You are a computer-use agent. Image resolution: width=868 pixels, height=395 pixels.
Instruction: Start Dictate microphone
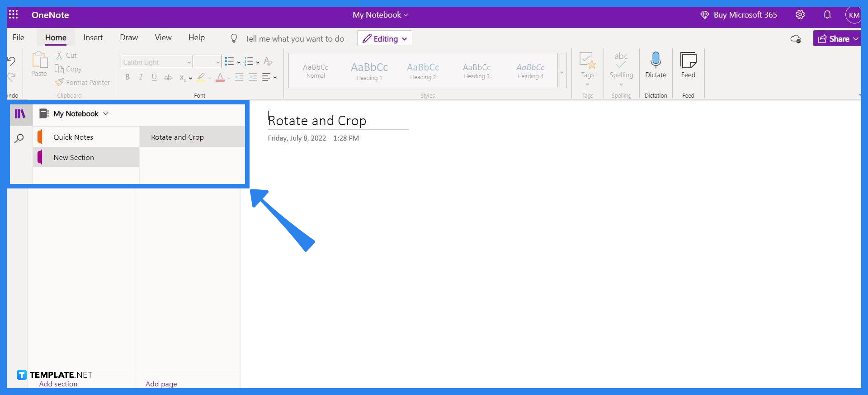click(x=656, y=66)
